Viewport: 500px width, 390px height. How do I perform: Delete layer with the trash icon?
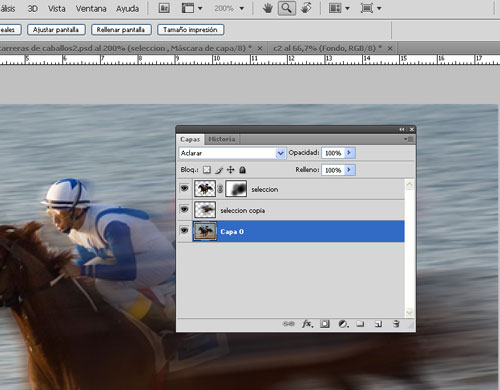396,324
